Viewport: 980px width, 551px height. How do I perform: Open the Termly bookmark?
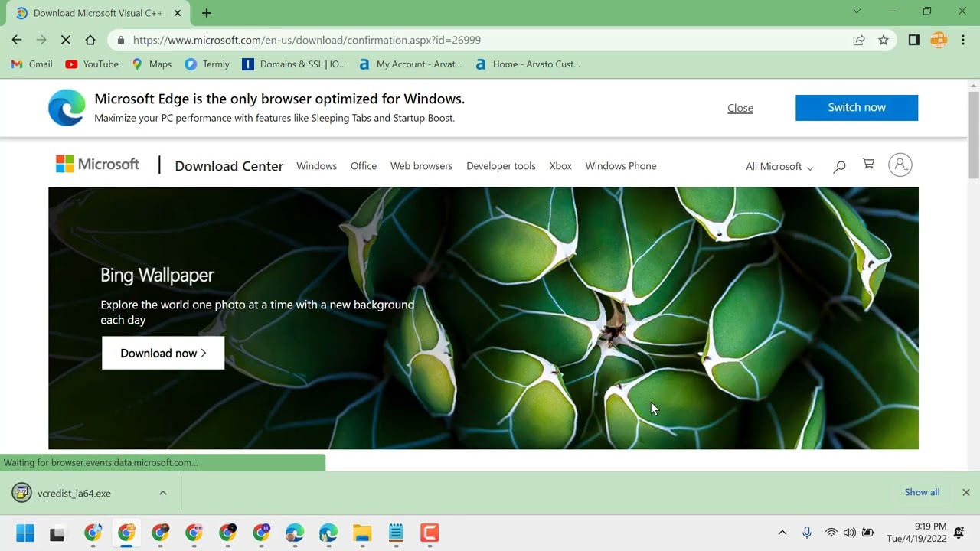[207, 64]
